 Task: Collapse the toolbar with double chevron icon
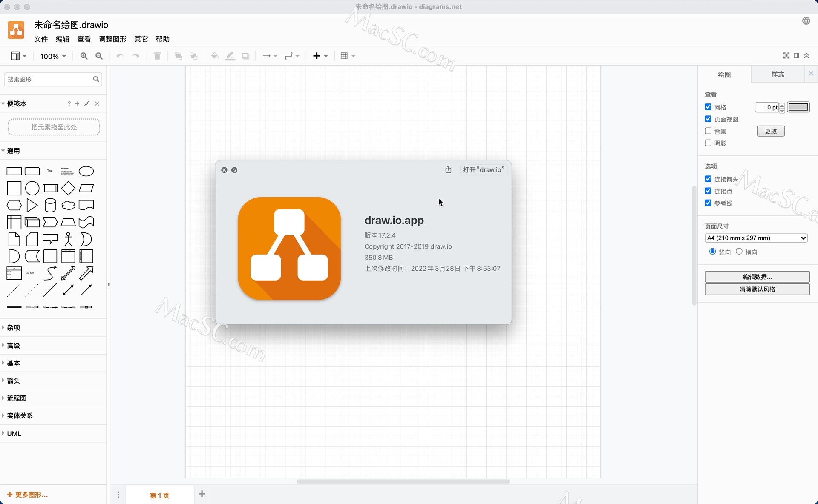click(x=806, y=56)
